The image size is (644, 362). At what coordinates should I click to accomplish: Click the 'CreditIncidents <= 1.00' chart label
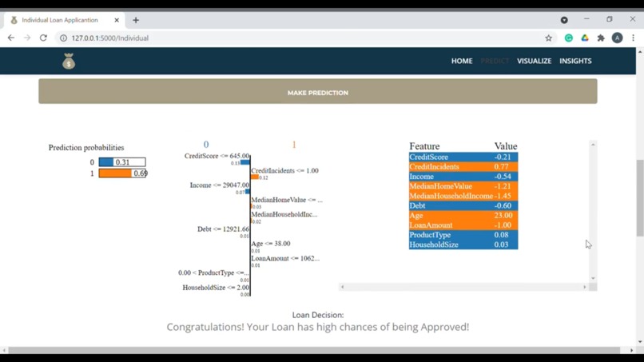284,170
